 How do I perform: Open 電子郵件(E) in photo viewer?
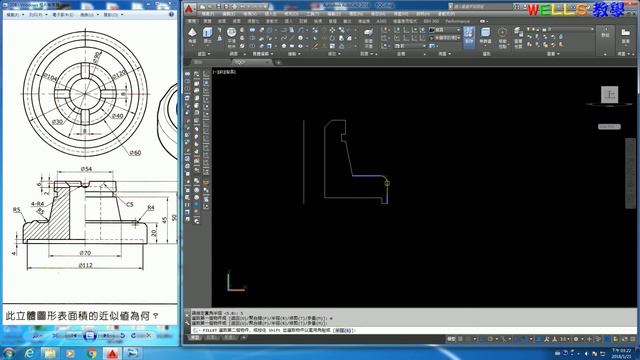tap(63, 14)
